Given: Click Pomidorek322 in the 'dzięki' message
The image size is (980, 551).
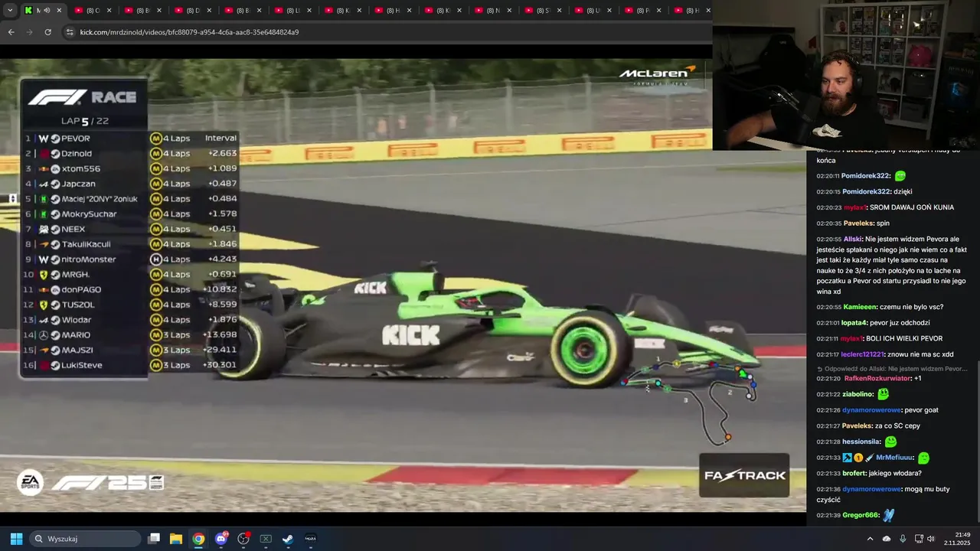Looking at the screenshot, I should (865, 191).
